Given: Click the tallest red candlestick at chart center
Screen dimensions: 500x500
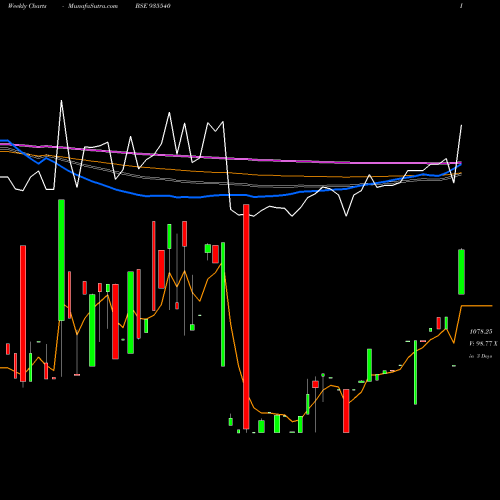Looking at the screenshot, I should pyautogui.click(x=246, y=316).
